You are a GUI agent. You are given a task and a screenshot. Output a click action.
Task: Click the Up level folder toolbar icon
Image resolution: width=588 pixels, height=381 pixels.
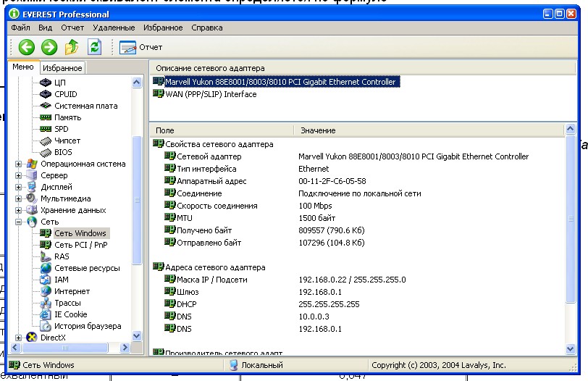pos(71,47)
